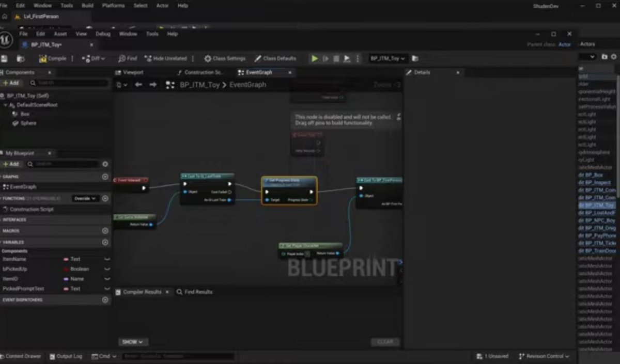Viewport: 620px width, 364px height.
Task: Open the Output Log
Action: pyautogui.click(x=66, y=356)
